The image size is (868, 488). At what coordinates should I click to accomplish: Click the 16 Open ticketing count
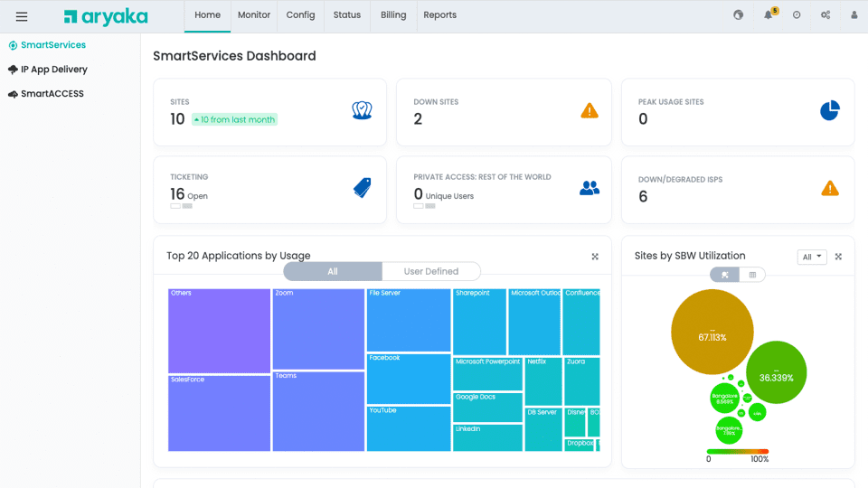(189, 194)
